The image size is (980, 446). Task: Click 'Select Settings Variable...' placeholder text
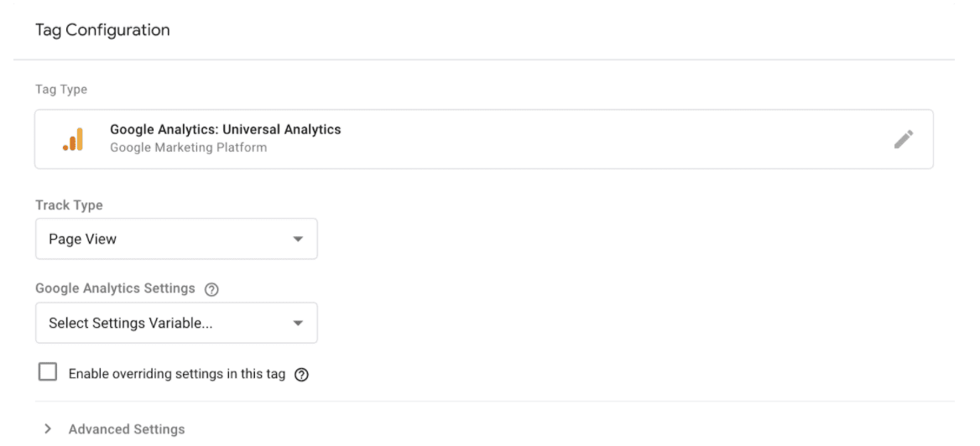[131, 324]
